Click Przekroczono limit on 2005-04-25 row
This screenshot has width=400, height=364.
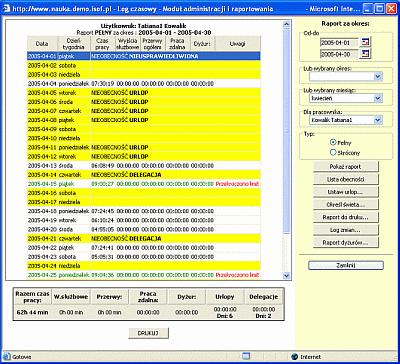[x=237, y=275]
